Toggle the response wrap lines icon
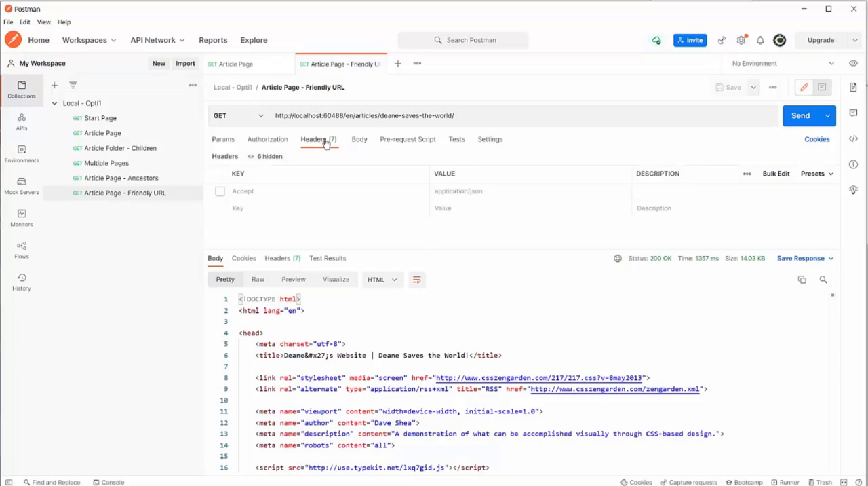 tap(416, 280)
